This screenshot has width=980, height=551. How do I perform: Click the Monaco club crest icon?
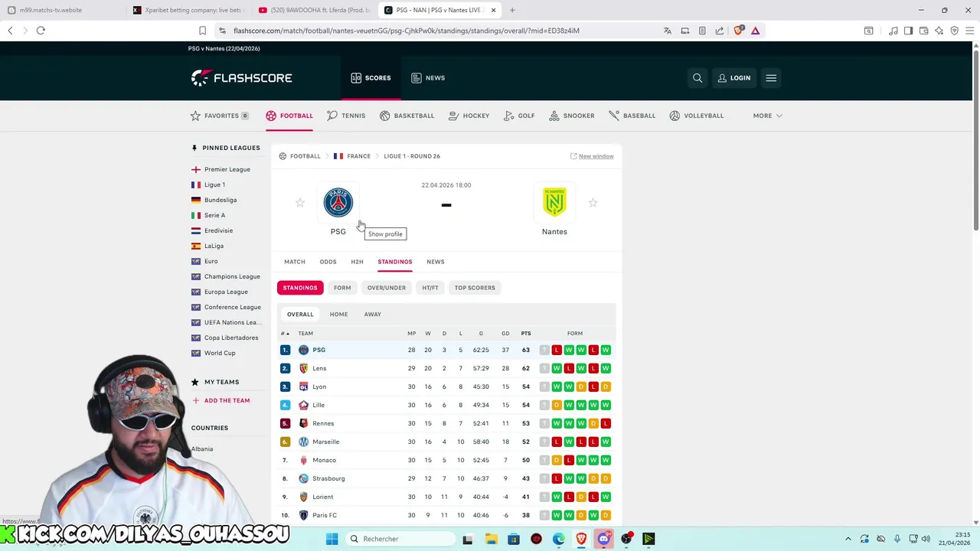coord(304,460)
